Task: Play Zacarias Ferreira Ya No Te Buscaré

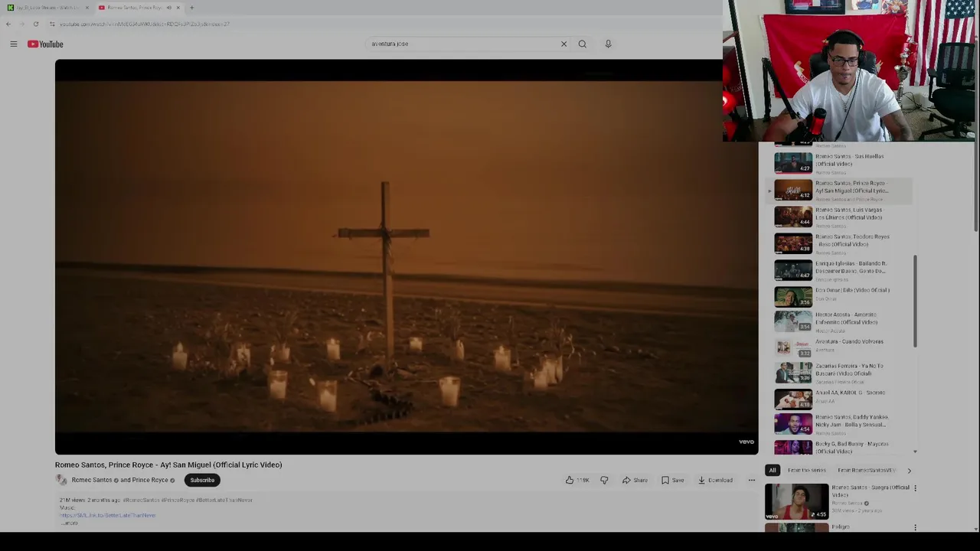Action: [x=839, y=373]
